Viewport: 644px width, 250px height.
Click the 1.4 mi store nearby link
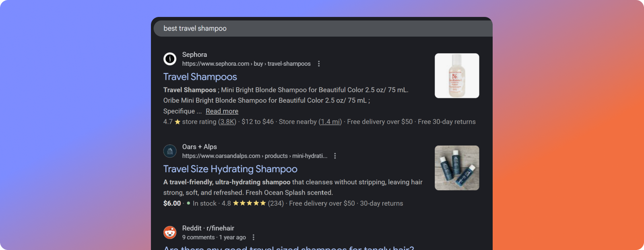(x=330, y=122)
